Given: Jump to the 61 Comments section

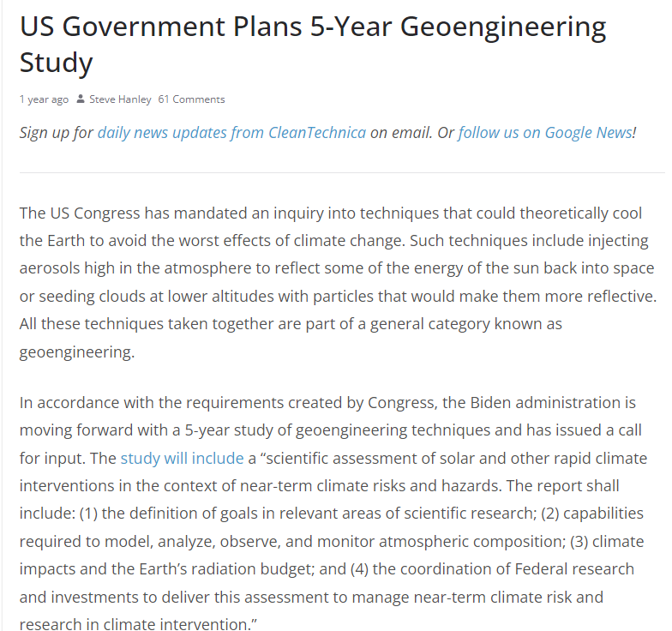Looking at the screenshot, I should (x=191, y=99).
